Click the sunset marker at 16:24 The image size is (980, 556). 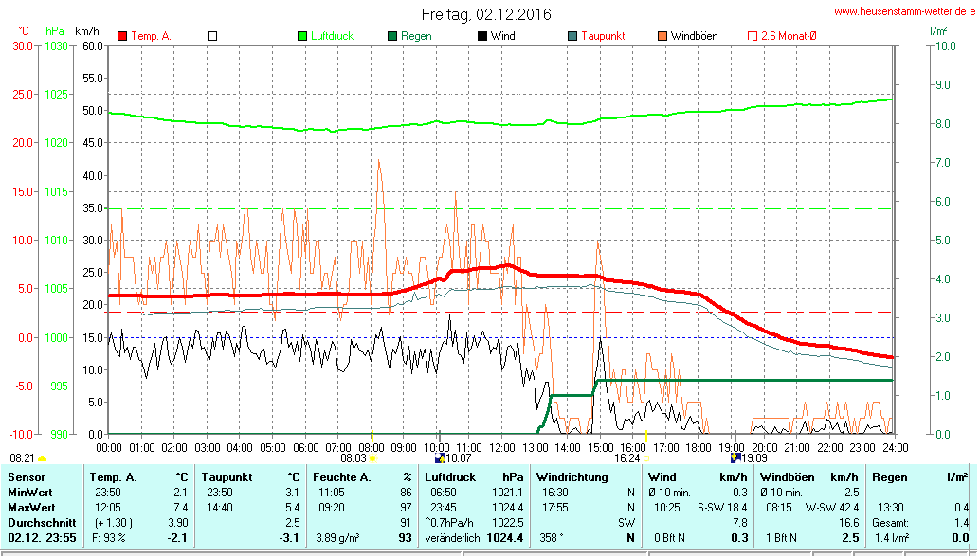click(x=646, y=458)
